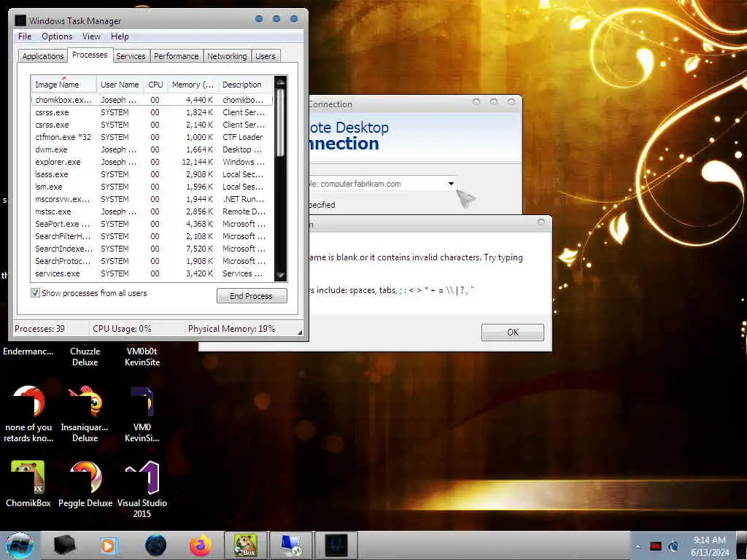Click the scrollbar up arrow
The width and height of the screenshot is (747, 560).
click(280, 82)
